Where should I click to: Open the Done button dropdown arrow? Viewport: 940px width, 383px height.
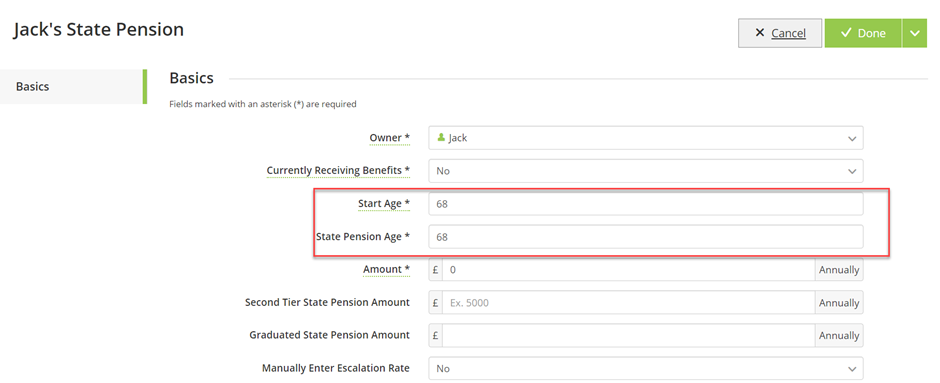(914, 33)
